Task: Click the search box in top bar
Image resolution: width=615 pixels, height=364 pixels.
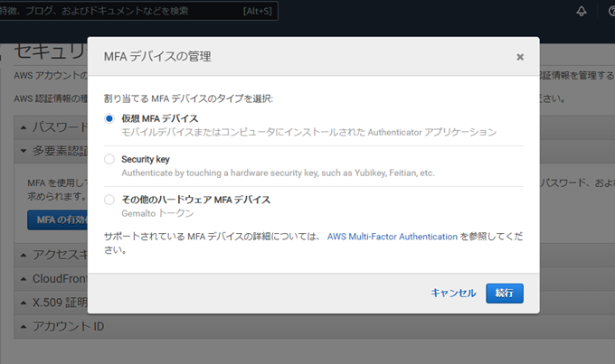Action: (139, 11)
